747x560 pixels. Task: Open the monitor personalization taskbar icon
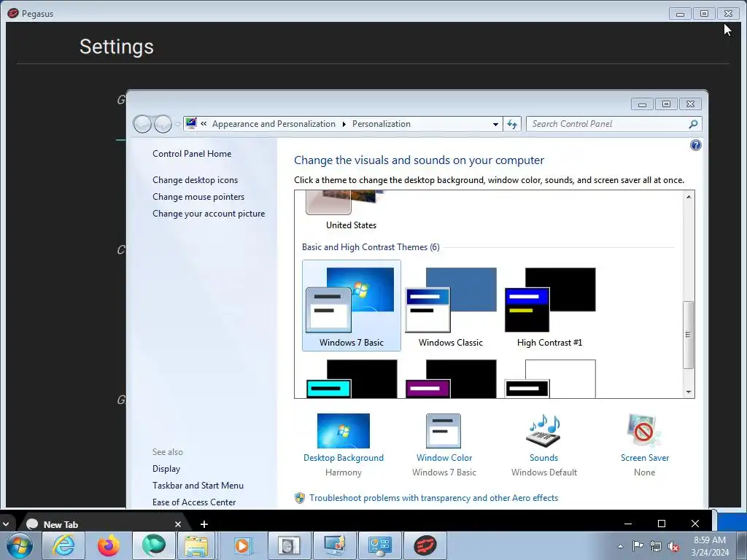click(334, 545)
